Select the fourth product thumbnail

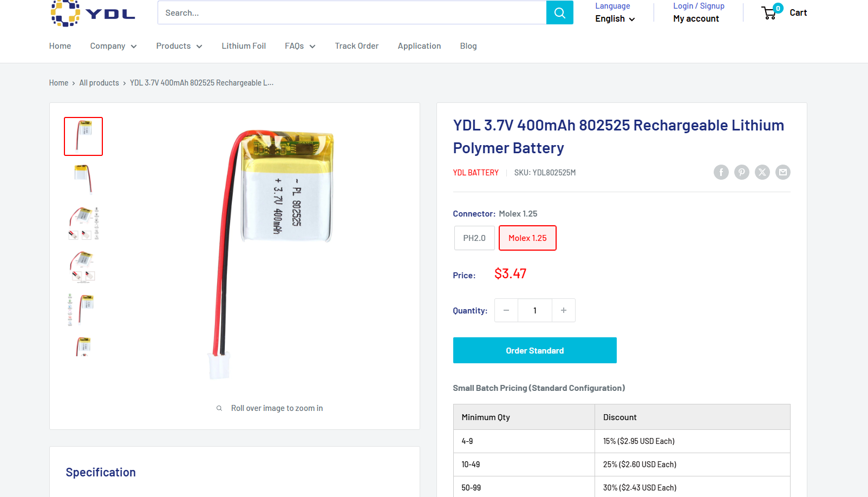click(83, 266)
